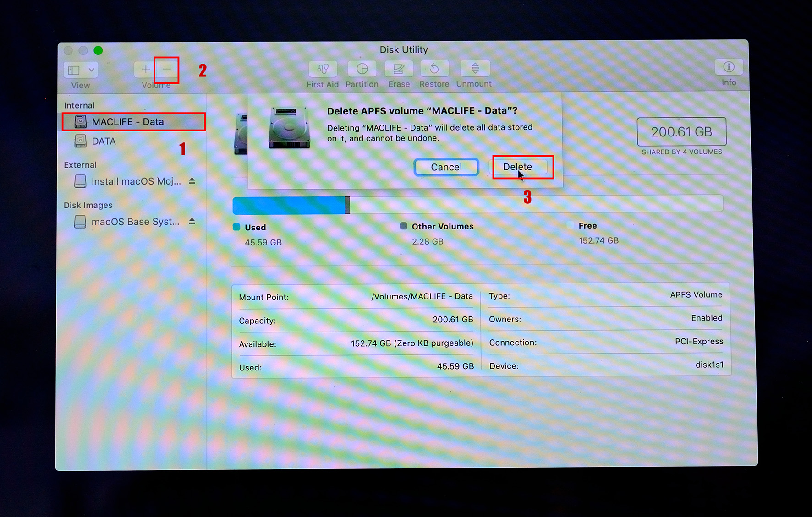Click the Other Volumes legend swatch
Screen dimensions: 812x517
(x=403, y=226)
